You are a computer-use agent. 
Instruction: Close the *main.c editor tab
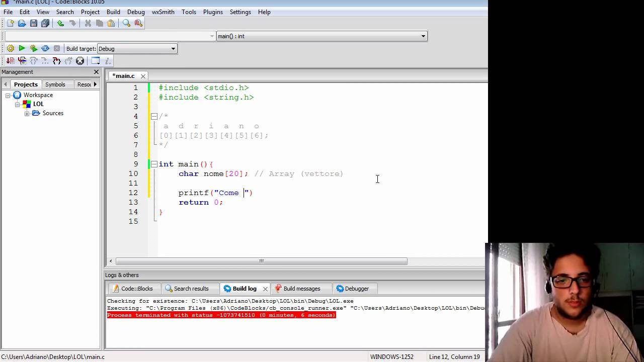(143, 76)
